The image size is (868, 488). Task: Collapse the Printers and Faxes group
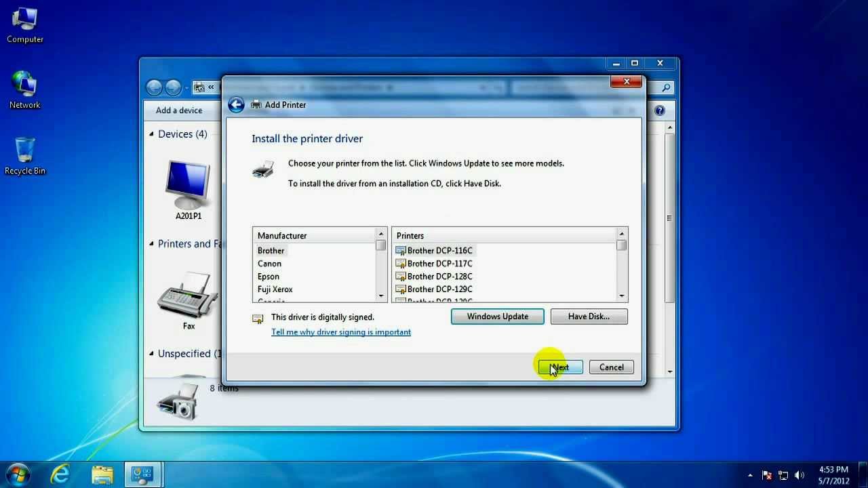tap(152, 244)
